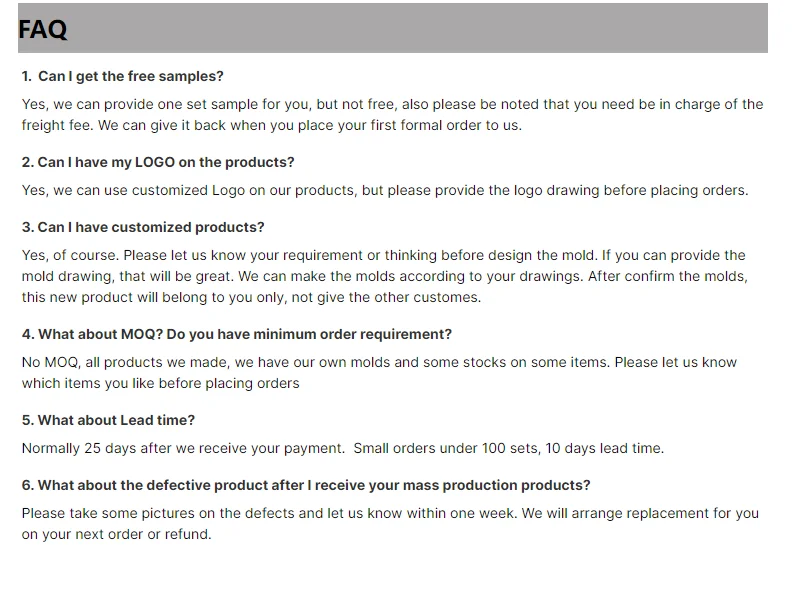802x590 pixels.
Task: Select question 5 about Lead time
Action: tap(108, 420)
